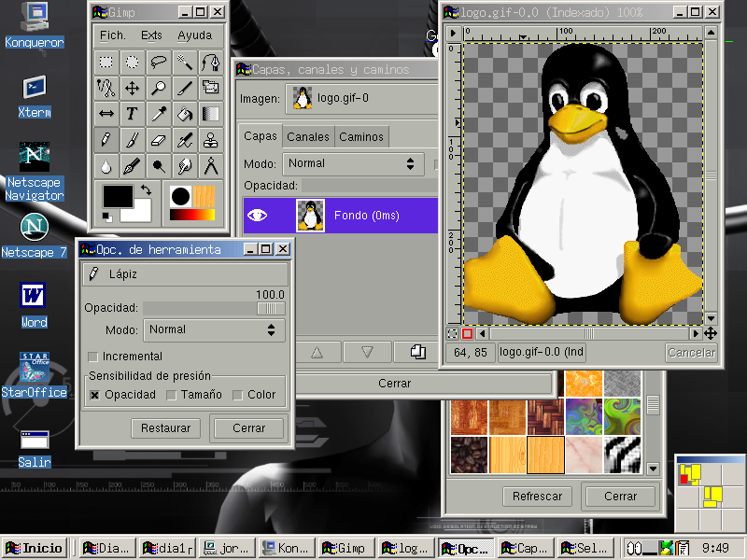Select the Clone stamp tool
The image size is (747, 560).
pos(211,140)
